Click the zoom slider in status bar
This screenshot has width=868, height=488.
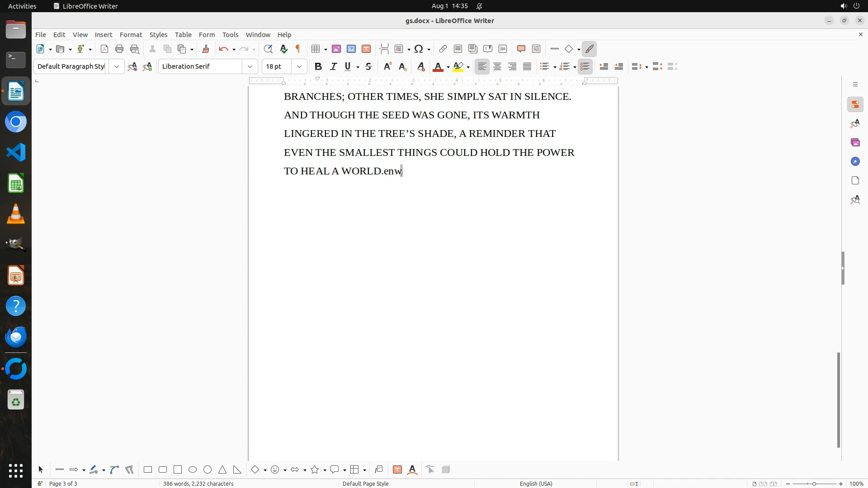pos(814,483)
